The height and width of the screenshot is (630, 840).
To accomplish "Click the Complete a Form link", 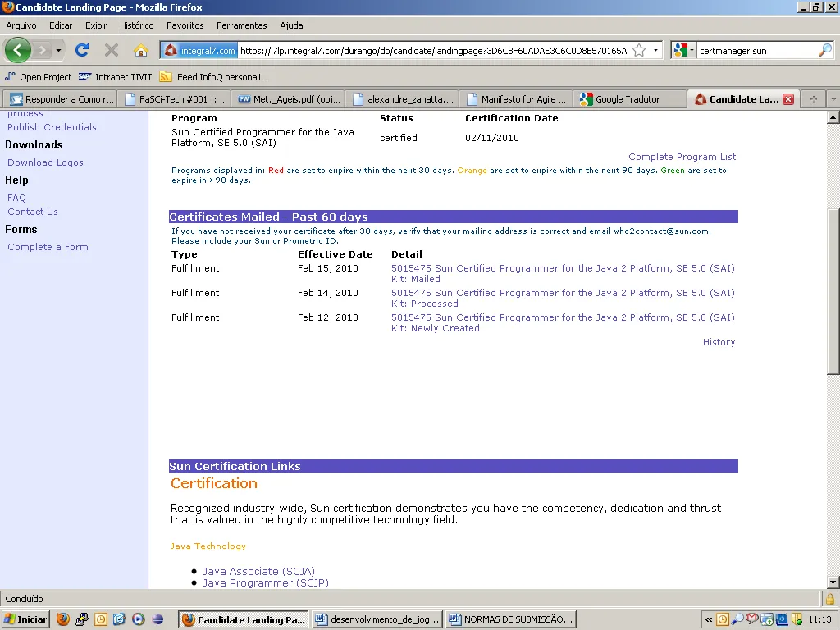I will (48, 247).
